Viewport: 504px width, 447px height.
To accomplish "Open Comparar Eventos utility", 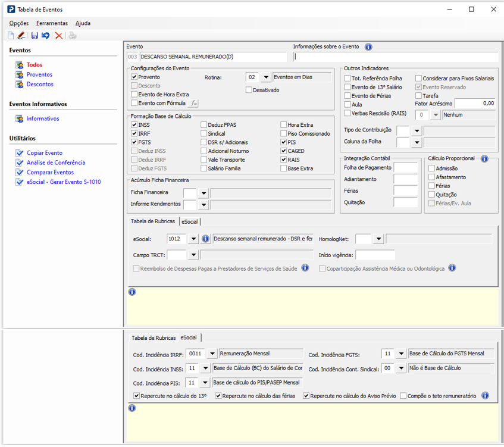I will pyautogui.click(x=50, y=173).
